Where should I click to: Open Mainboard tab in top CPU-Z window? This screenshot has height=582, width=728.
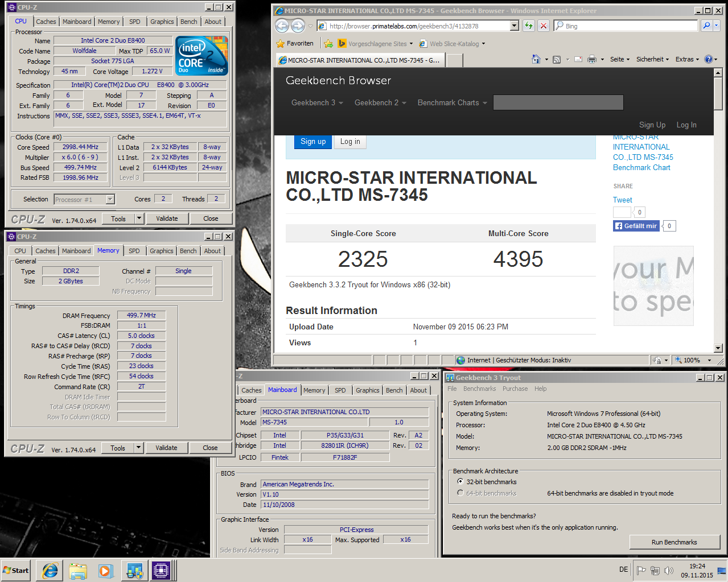pyautogui.click(x=77, y=22)
